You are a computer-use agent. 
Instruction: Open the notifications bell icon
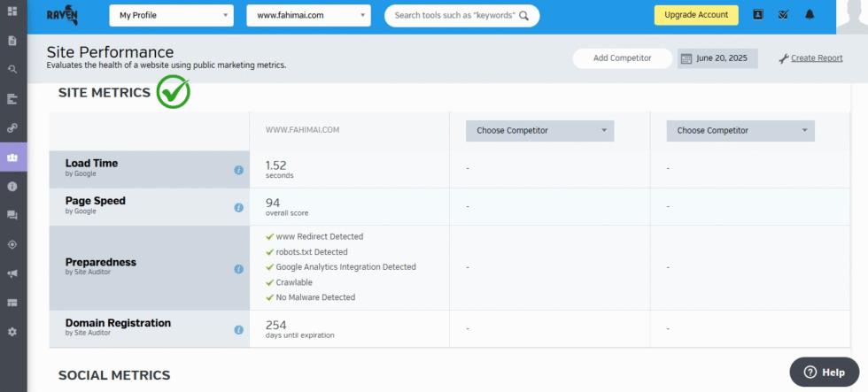coord(810,15)
